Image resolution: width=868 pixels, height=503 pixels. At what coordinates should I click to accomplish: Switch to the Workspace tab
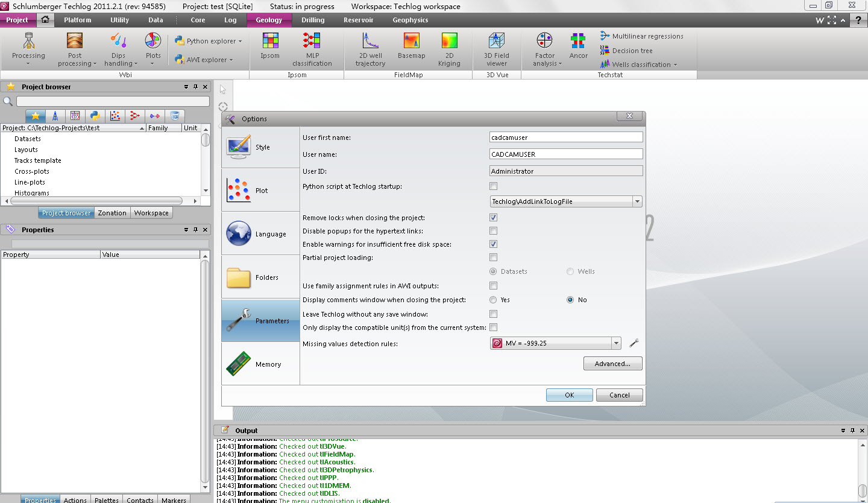click(x=151, y=213)
